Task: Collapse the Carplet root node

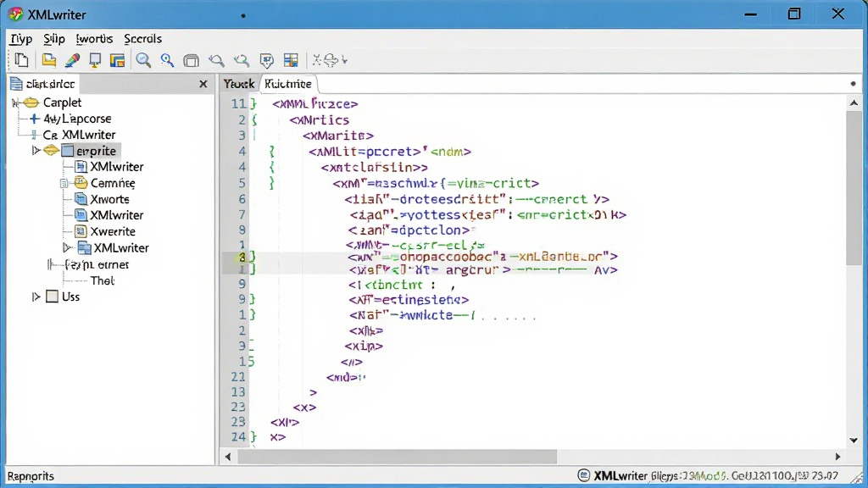Action: [x=15, y=103]
